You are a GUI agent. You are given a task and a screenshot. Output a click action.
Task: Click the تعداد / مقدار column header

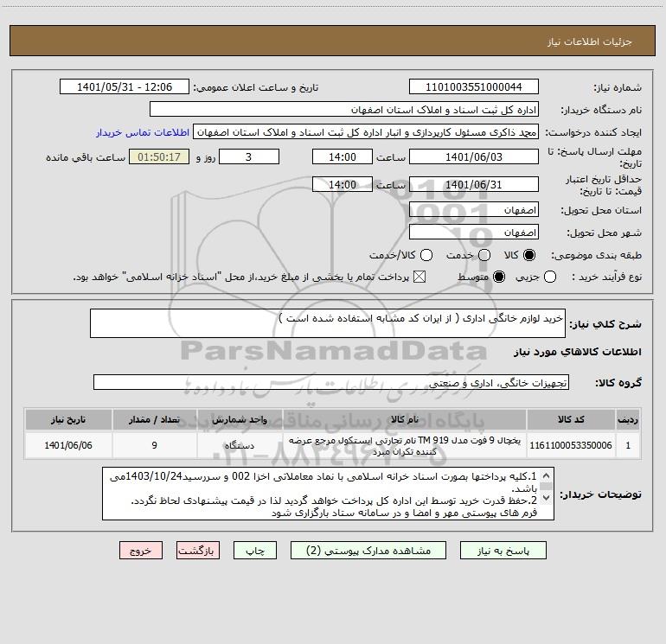tap(154, 419)
